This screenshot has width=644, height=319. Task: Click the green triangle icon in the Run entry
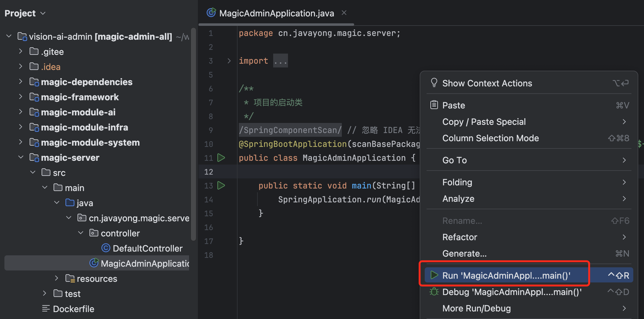pyautogui.click(x=434, y=275)
